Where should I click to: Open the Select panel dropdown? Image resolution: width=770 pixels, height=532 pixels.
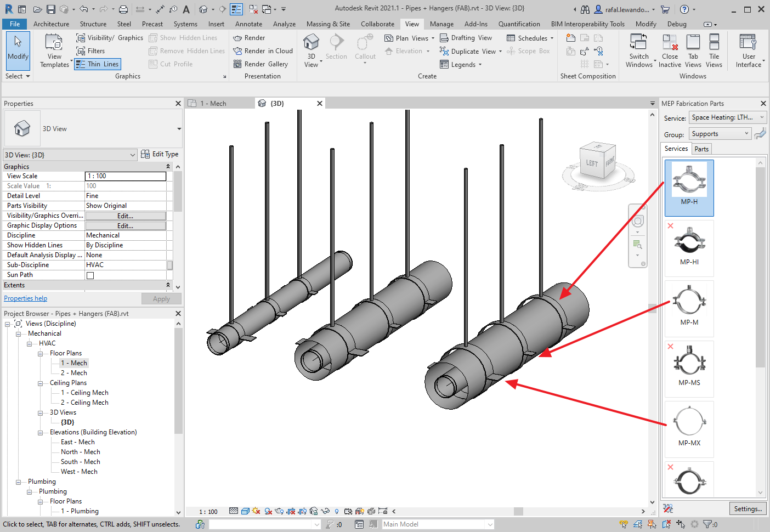coord(18,76)
